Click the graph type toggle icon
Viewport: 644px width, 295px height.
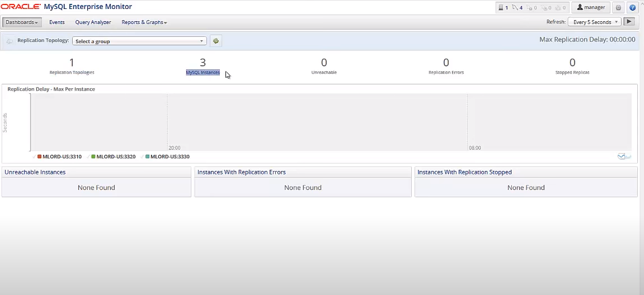pos(624,156)
